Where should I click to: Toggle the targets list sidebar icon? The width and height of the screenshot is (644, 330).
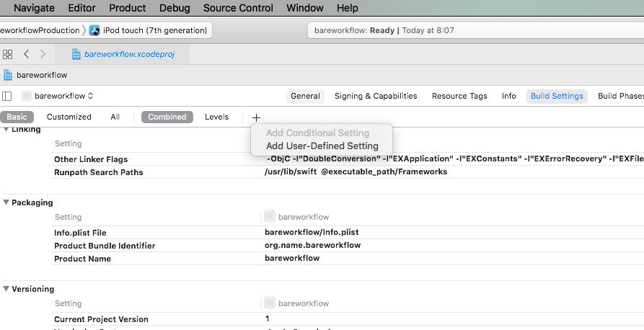pos(7,96)
